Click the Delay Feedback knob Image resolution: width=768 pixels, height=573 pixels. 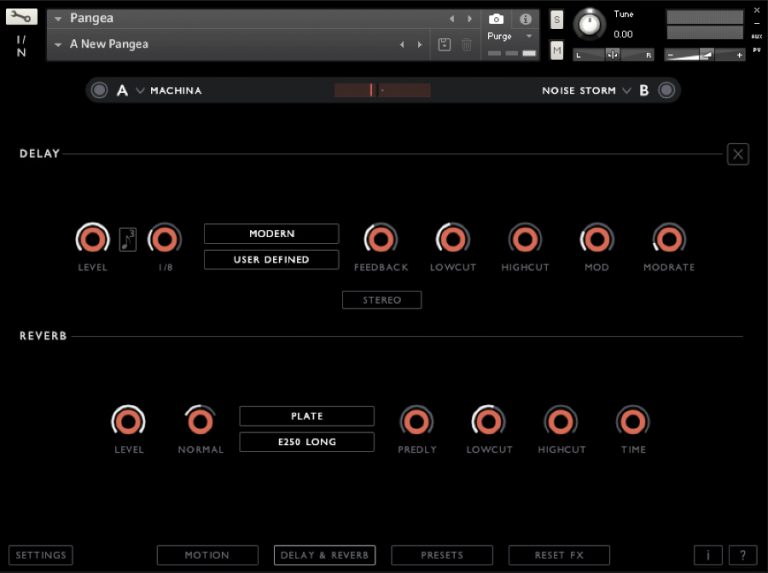pos(381,239)
